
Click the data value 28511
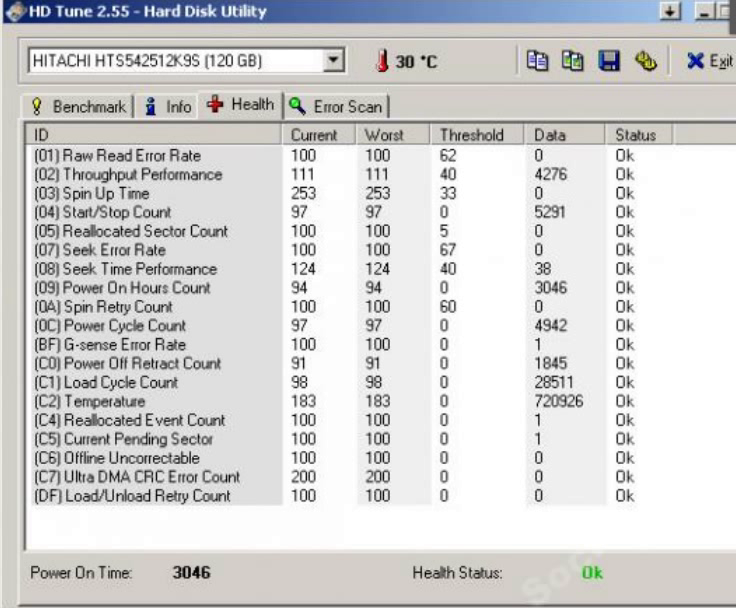coord(554,382)
